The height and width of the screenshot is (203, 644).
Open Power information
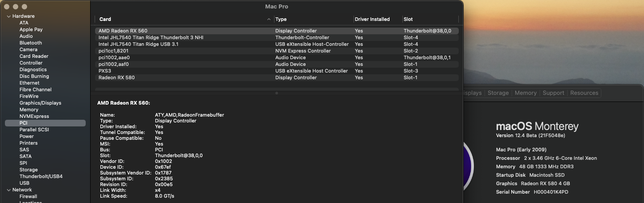point(27,136)
